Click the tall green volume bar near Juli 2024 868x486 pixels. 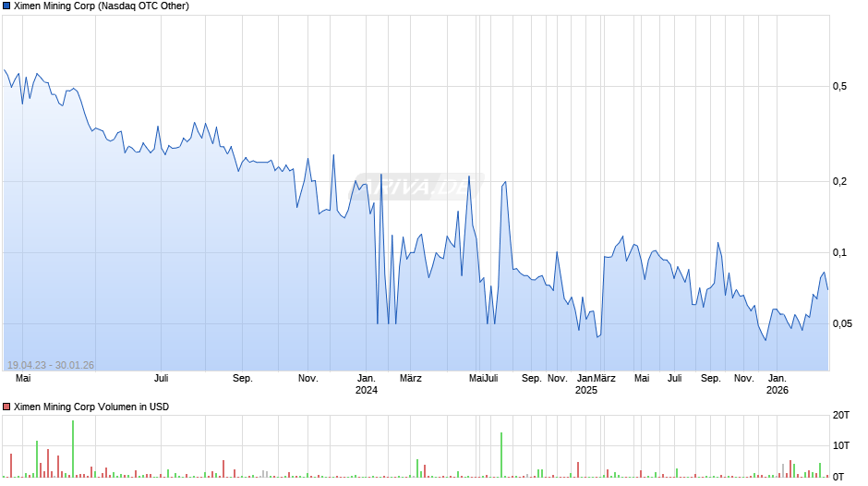501,455
